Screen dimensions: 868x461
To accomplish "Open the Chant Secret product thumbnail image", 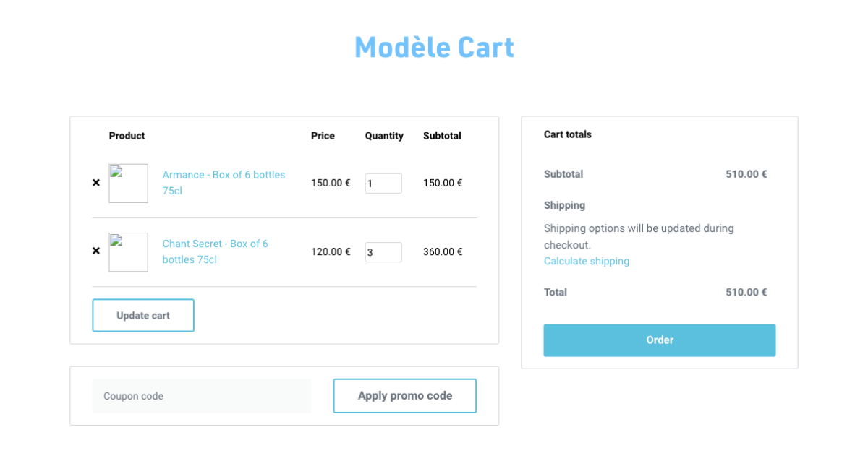I will [x=129, y=252].
